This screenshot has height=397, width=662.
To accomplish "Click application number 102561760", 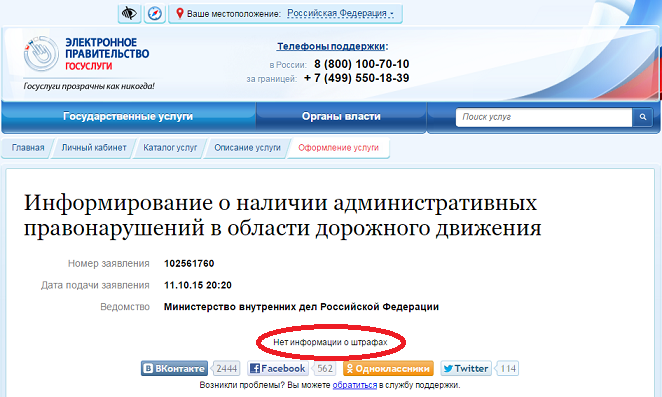I will point(189,264).
